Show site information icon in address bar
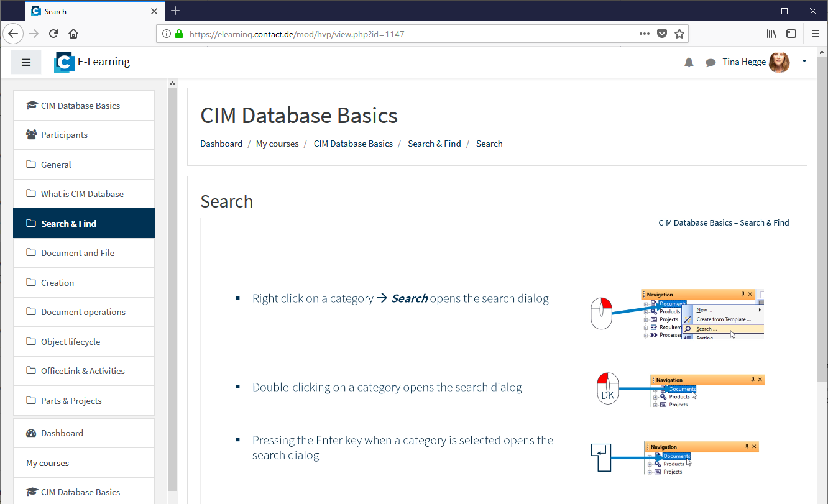Image resolution: width=828 pixels, height=504 pixels. [167, 34]
